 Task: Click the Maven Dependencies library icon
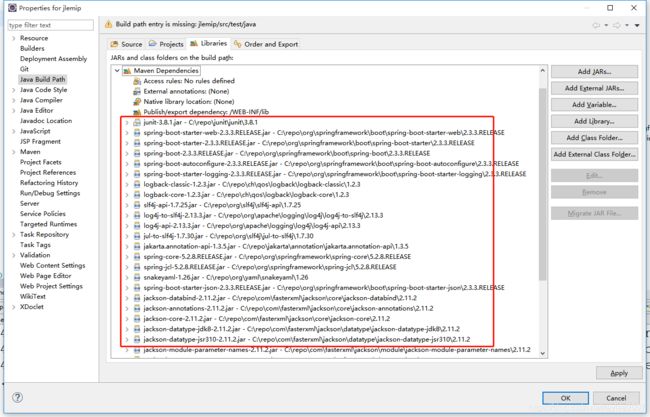(x=127, y=71)
